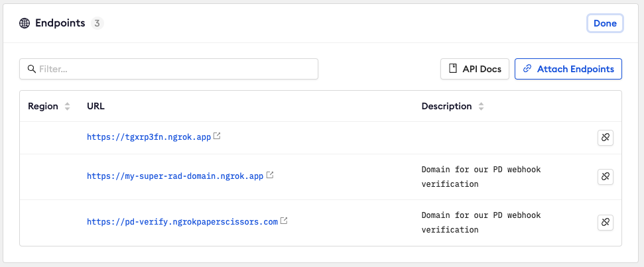Click the globe icon next to Endpoints
Screen dimensions: 644x267
[25, 23]
